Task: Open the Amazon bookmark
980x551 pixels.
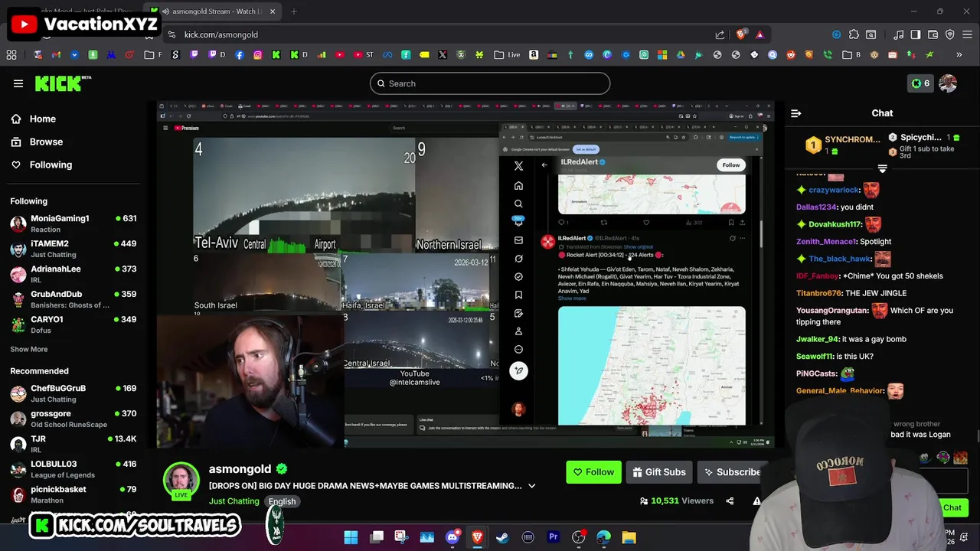Action: [x=534, y=55]
